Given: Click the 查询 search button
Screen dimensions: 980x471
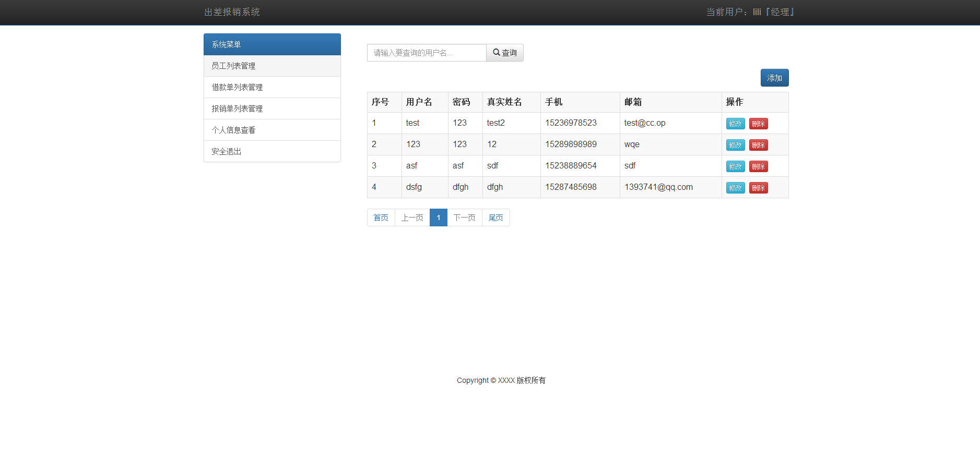Looking at the screenshot, I should pos(505,53).
